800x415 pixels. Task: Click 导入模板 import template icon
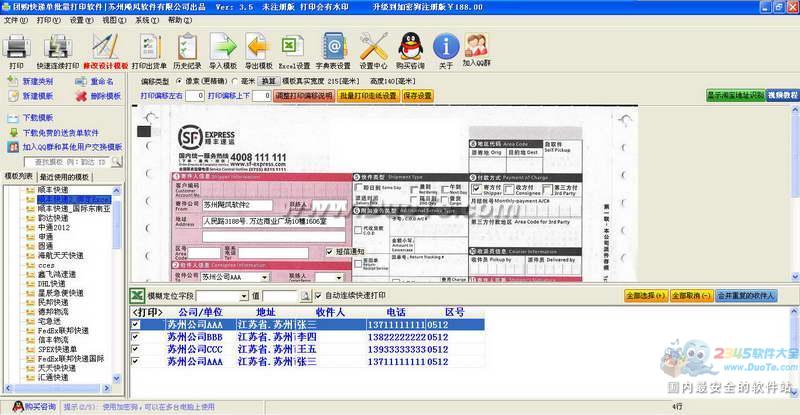(223, 47)
